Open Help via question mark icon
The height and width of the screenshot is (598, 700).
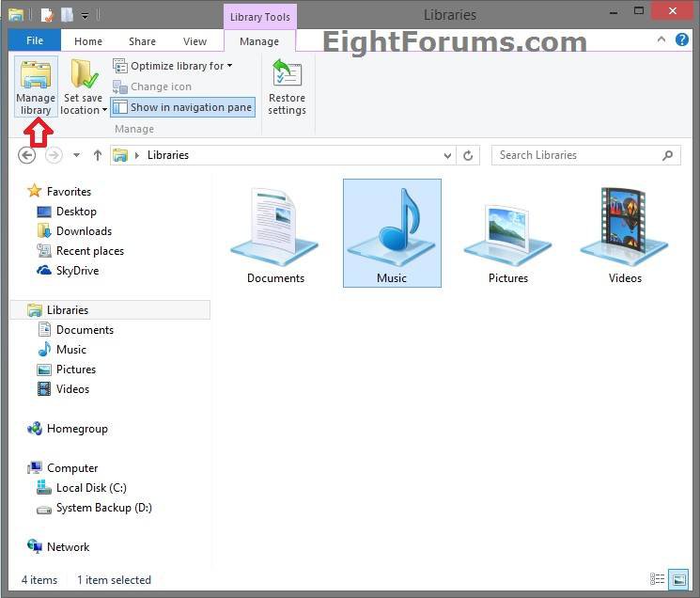click(682, 39)
